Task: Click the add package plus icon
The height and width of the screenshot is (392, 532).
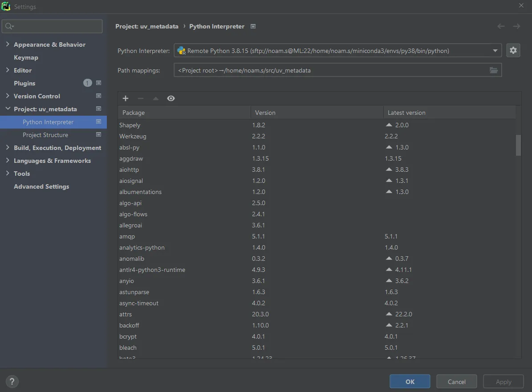Action: coord(126,98)
